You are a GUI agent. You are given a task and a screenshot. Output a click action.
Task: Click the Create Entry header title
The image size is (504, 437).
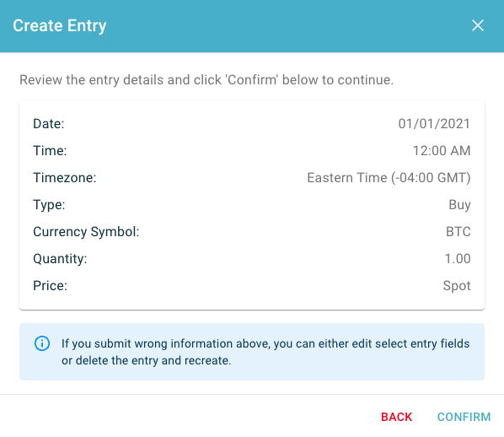click(x=60, y=26)
